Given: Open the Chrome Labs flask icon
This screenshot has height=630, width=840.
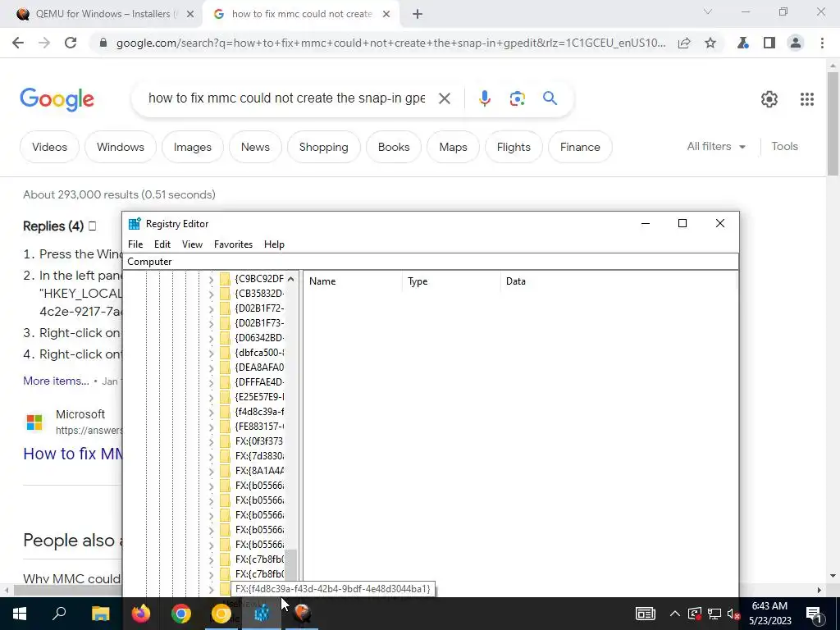Looking at the screenshot, I should click(x=743, y=43).
